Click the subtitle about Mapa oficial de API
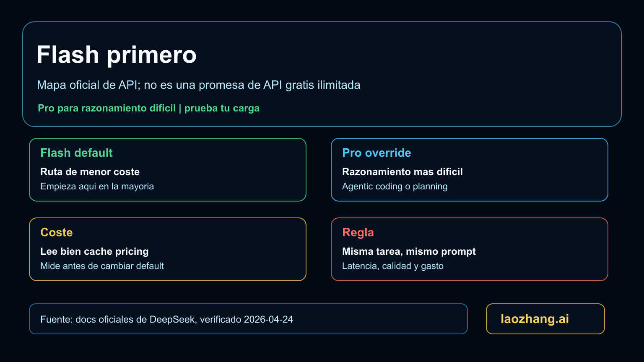Viewport: 644px width, 362px height. [x=199, y=85]
